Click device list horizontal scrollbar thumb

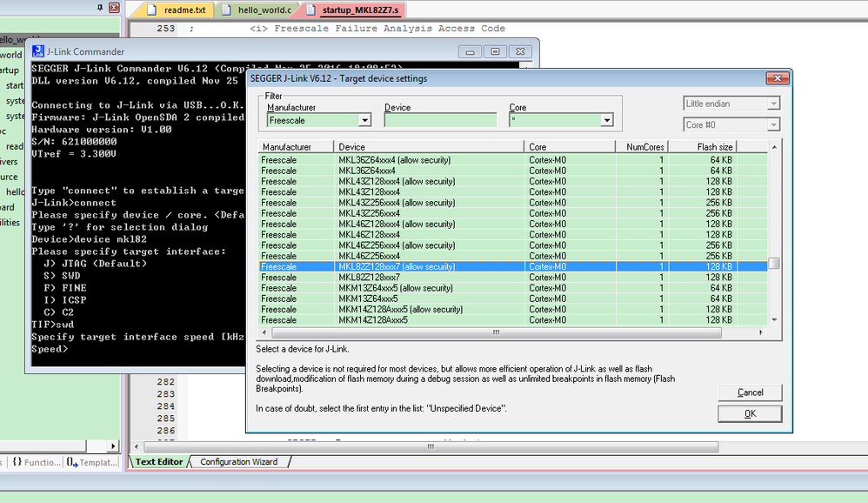497,332
